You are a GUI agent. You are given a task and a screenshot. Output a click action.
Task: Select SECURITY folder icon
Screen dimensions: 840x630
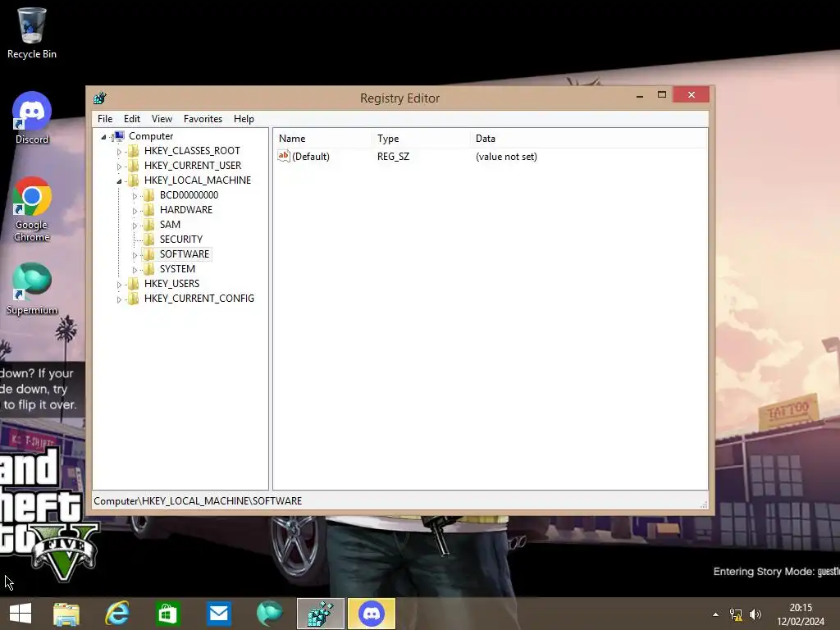coord(149,239)
